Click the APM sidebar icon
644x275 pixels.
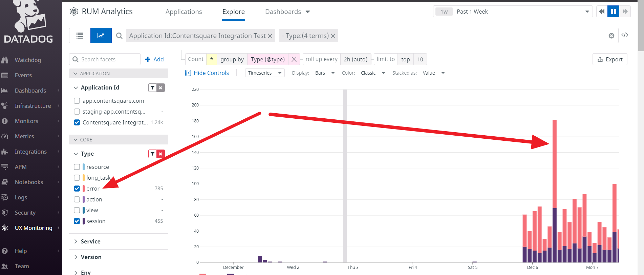tap(5, 167)
